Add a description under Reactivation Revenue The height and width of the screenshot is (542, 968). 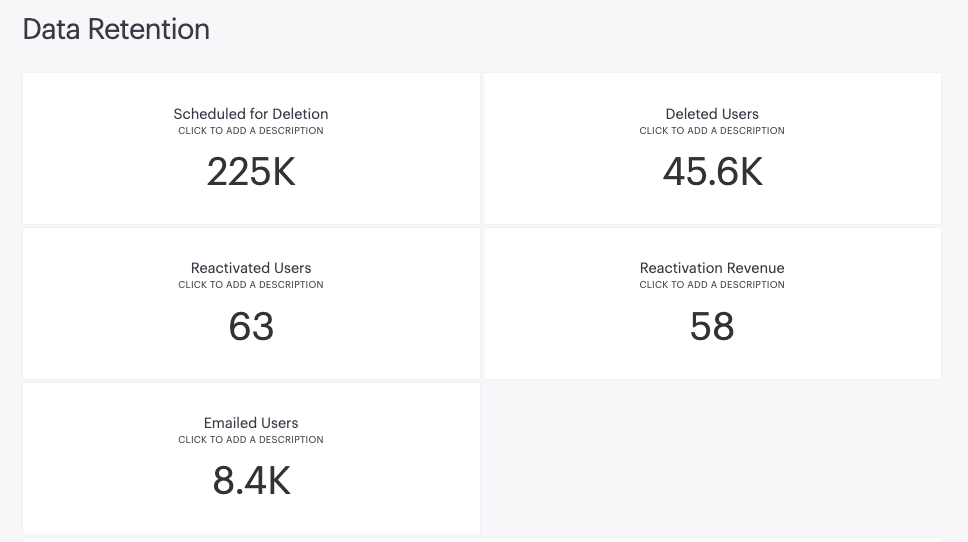pos(712,285)
